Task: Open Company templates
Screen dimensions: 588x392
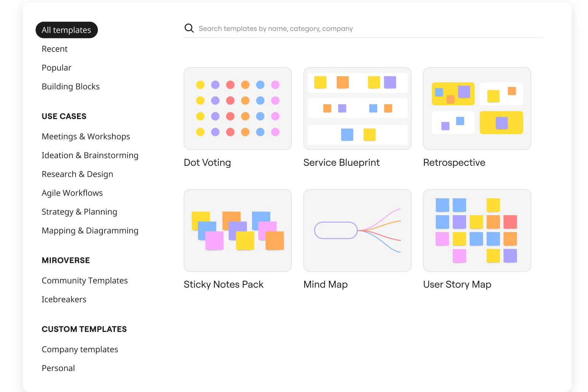Action: click(80, 350)
